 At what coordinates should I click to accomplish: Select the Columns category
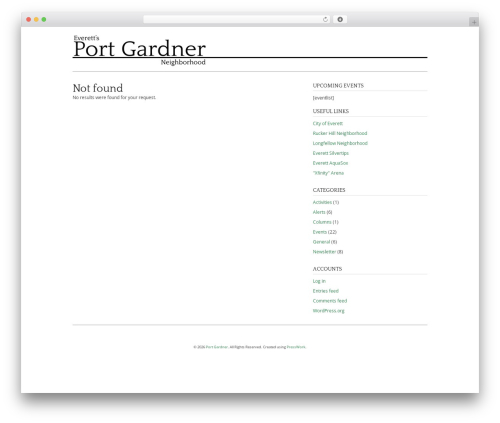click(x=322, y=222)
